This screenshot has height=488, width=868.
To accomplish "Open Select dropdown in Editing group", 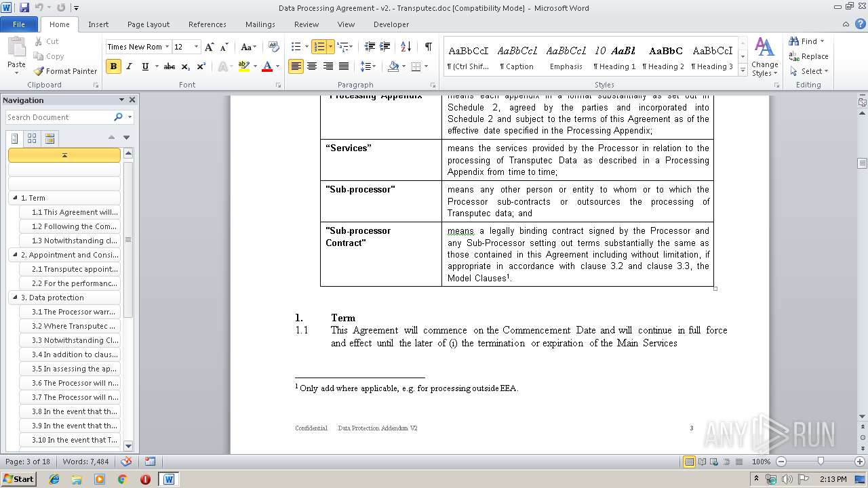I will [810, 71].
